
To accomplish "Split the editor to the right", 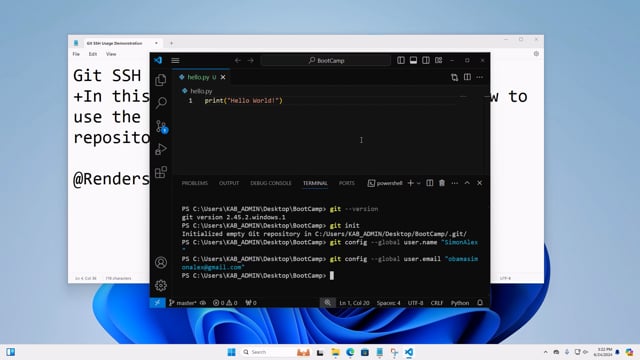I will [x=467, y=77].
